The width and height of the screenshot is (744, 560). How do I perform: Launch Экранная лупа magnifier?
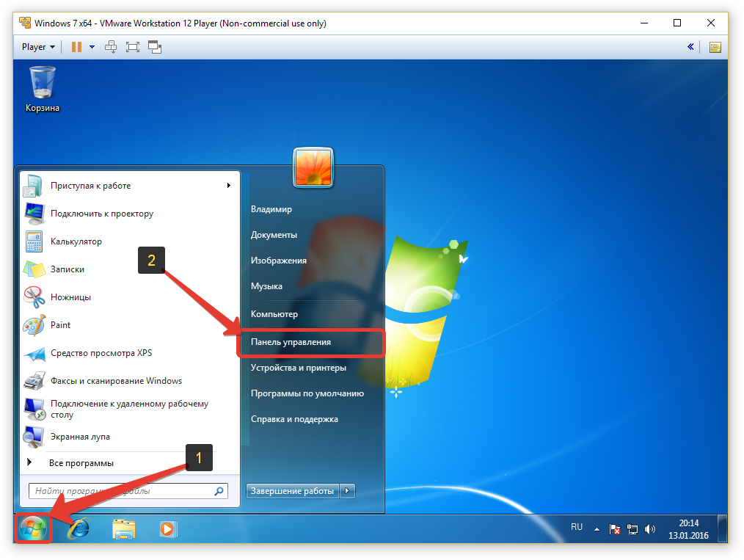coord(130,437)
